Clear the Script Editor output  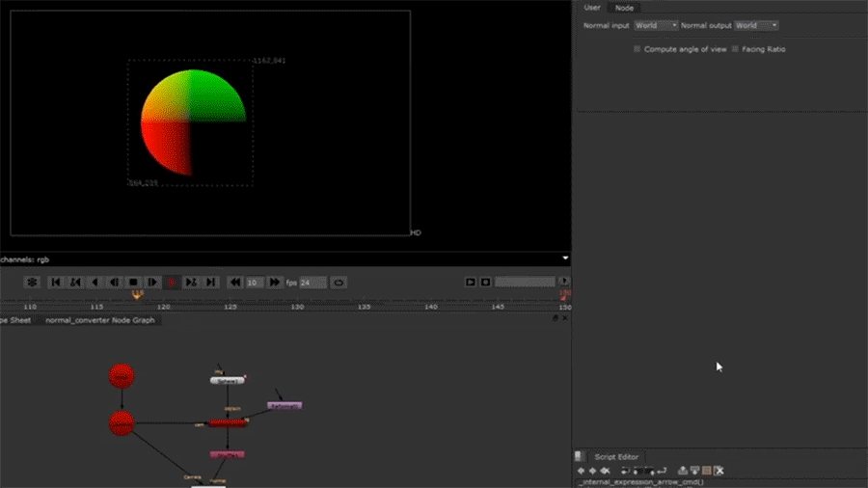719,471
